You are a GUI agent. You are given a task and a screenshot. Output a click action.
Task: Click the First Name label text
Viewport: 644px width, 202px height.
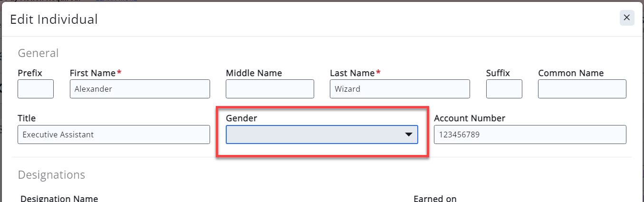[x=92, y=73]
